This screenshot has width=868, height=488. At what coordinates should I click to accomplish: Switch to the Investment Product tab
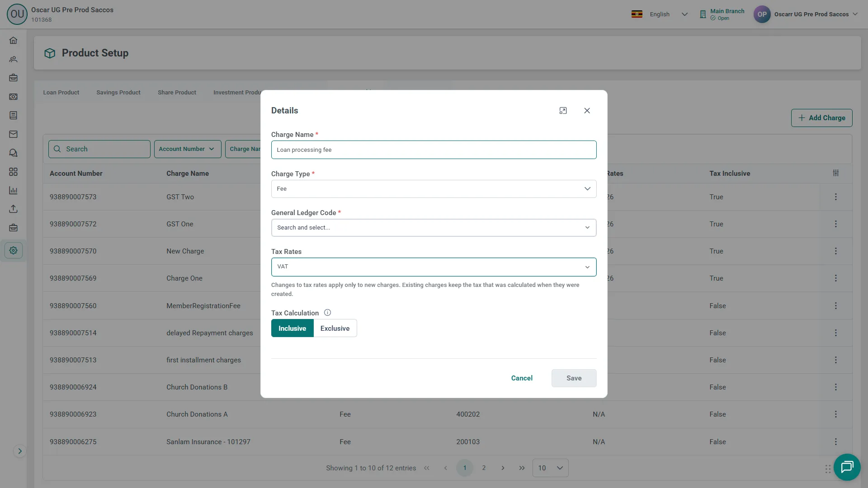237,93
